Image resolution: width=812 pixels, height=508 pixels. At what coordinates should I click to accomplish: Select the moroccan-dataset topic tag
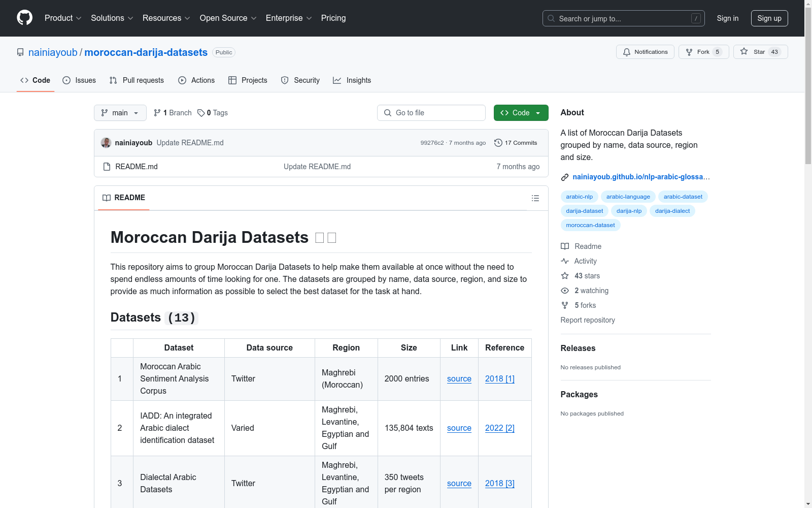tap(590, 225)
